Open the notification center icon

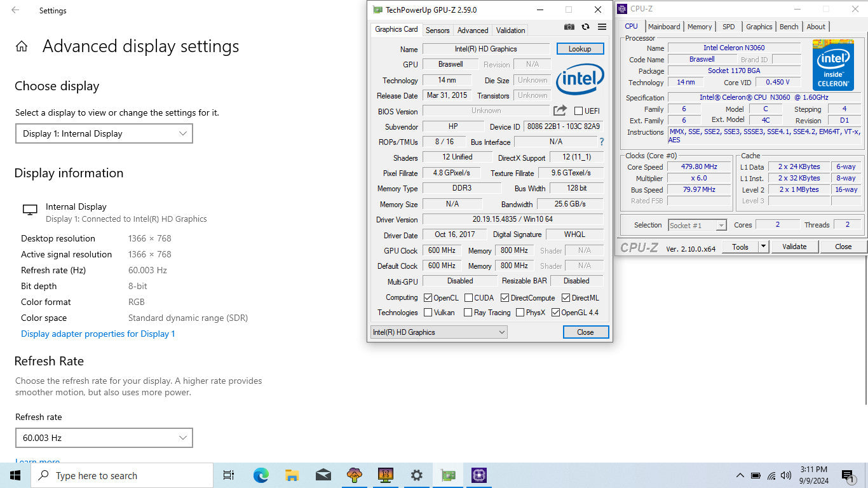(847, 475)
